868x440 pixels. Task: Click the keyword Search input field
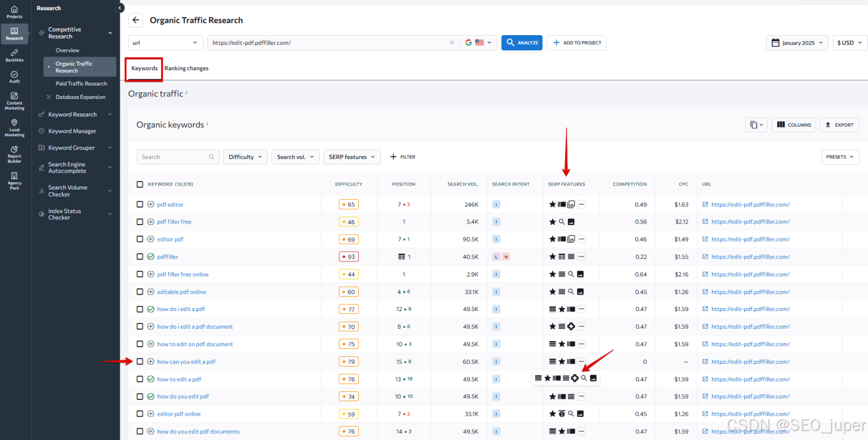(178, 157)
